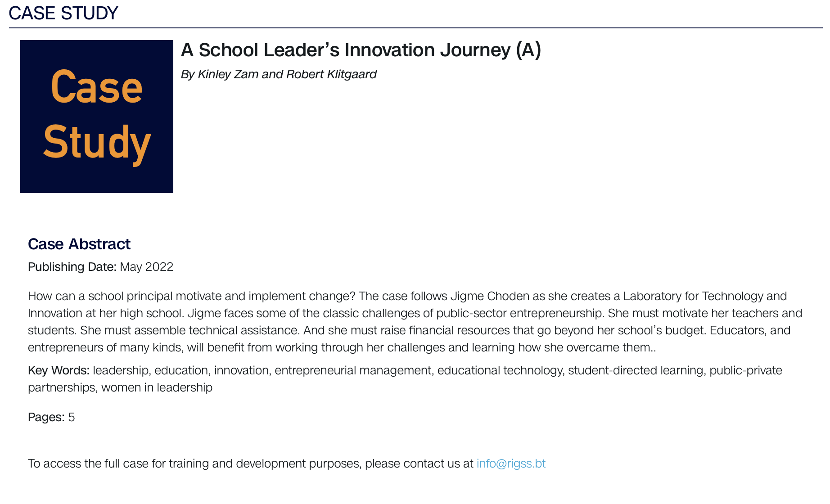
Task: Click the keyword innovation in Key Words
Action: [241, 370]
